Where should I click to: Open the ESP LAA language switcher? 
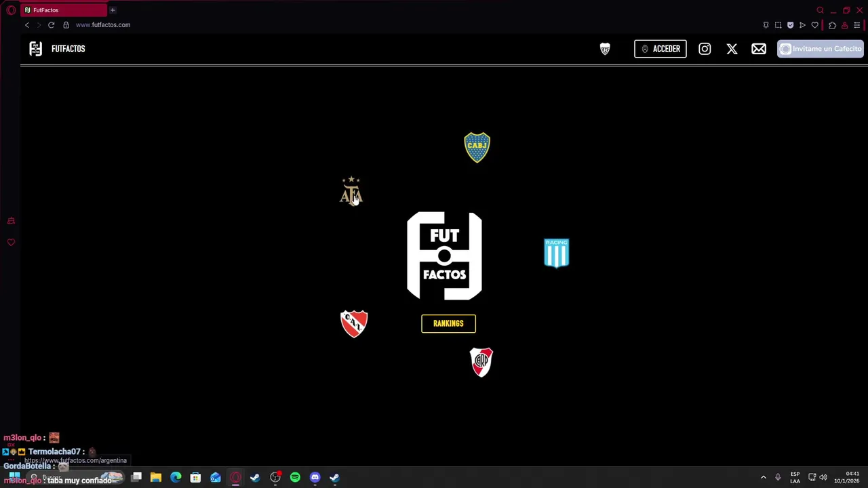[x=795, y=478]
